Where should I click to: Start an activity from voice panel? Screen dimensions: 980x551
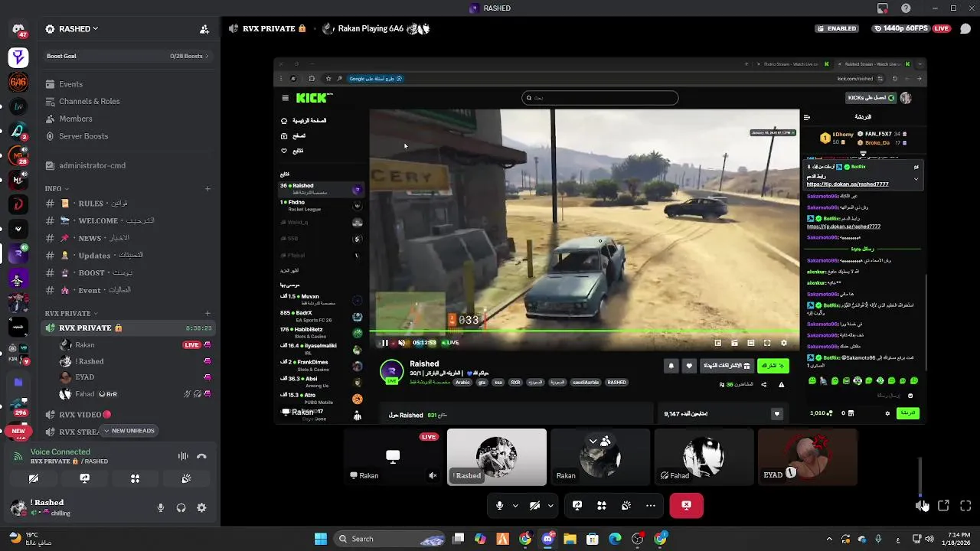(x=135, y=478)
